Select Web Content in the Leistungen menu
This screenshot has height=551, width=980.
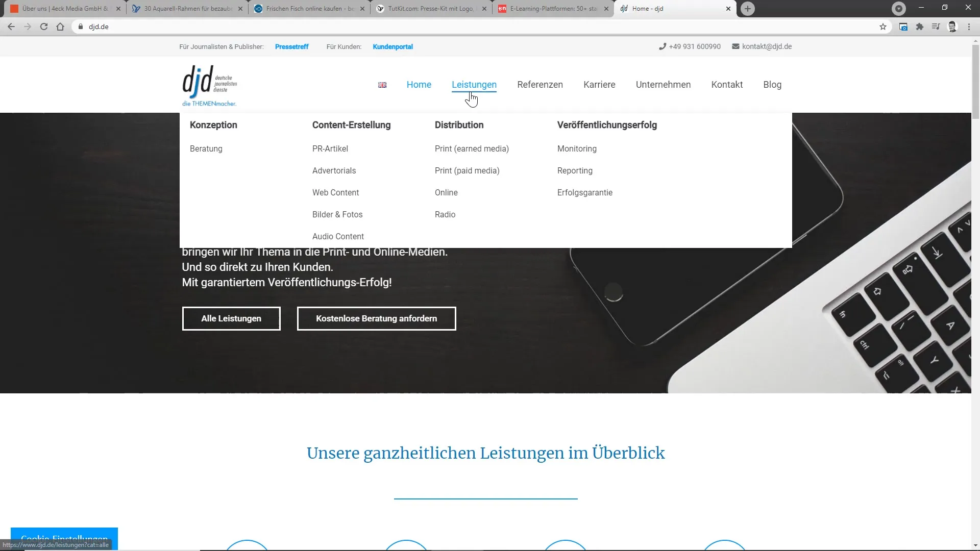(336, 192)
